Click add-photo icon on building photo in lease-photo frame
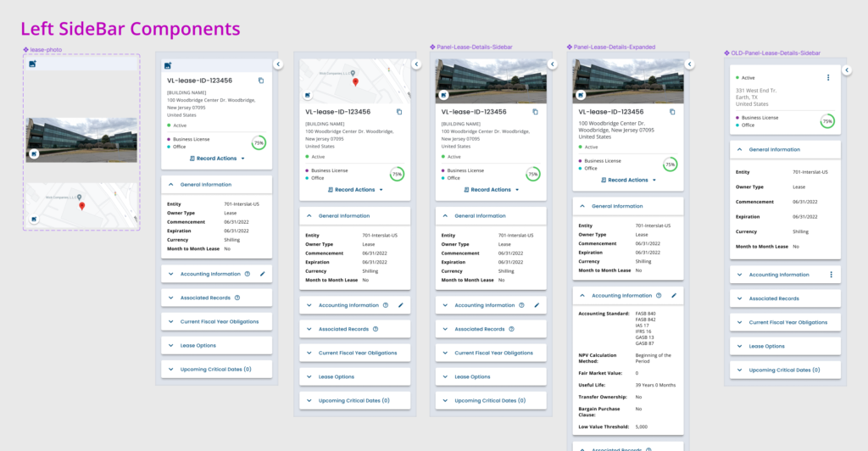Screen dimensions: 868x451 [x=34, y=154]
